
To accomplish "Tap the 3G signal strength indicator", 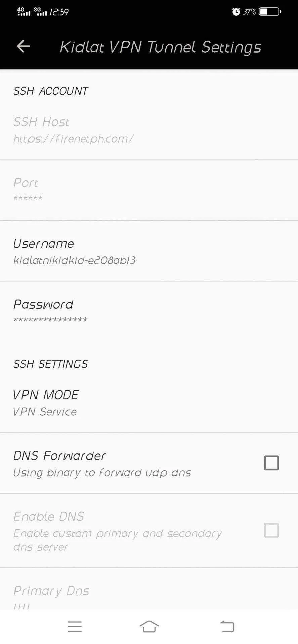I will (x=40, y=12).
